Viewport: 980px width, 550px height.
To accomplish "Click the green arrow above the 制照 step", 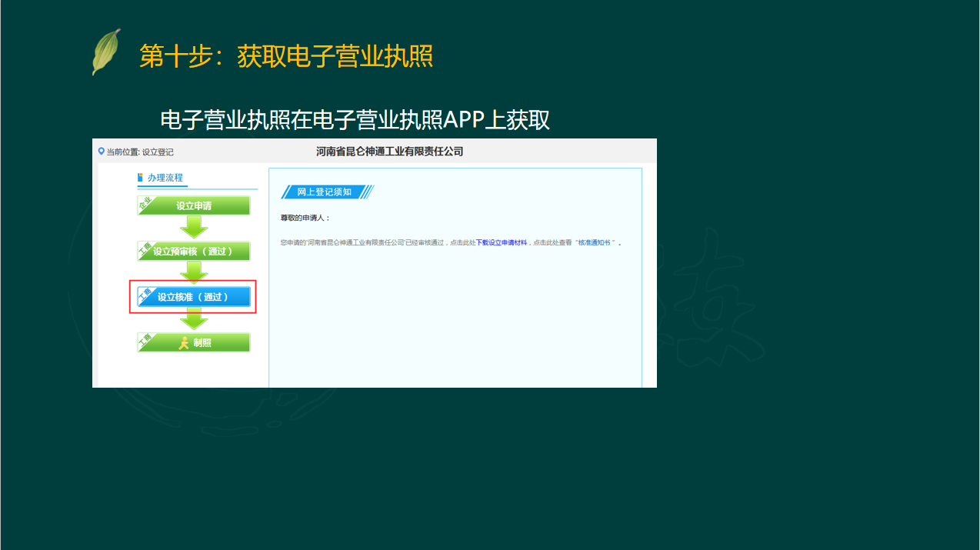I will pyautogui.click(x=193, y=322).
